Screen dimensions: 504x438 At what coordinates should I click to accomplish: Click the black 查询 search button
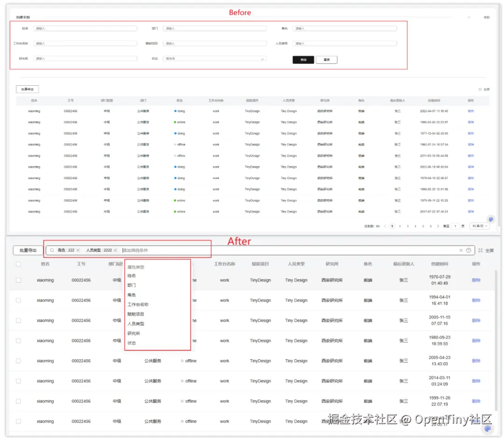click(x=303, y=60)
